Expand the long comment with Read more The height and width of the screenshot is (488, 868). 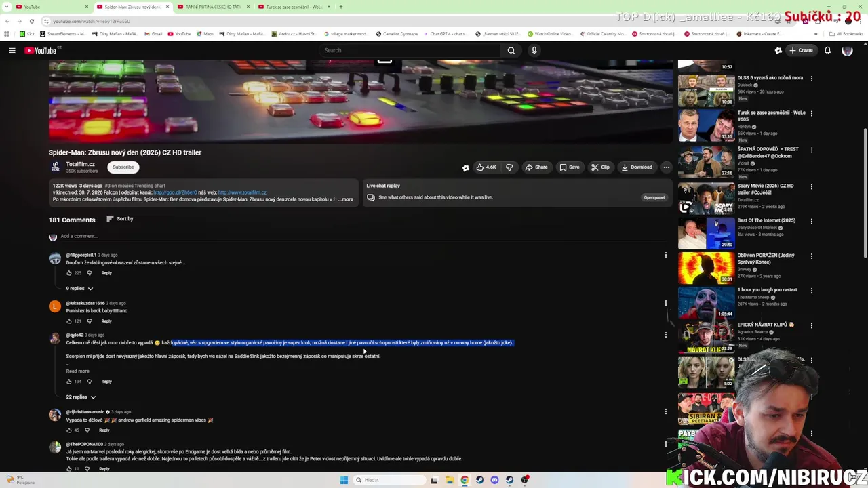(77, 371)
